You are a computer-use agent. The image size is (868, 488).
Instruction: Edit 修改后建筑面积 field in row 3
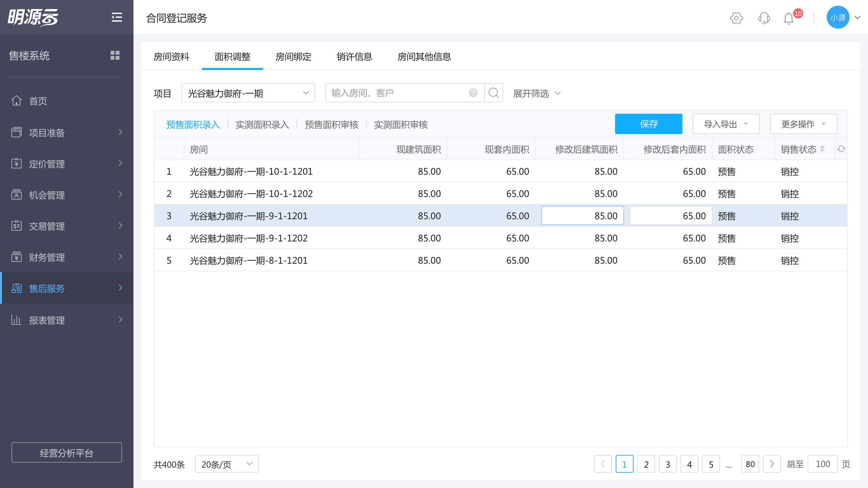click(x=582, y=216)
